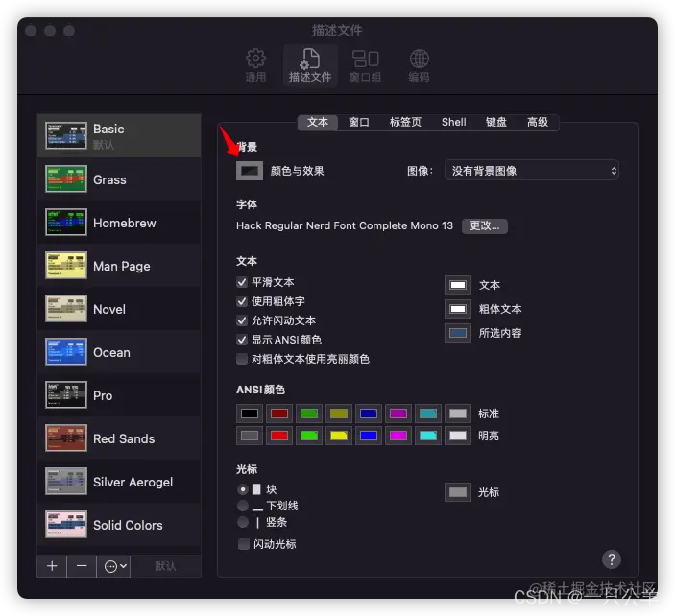Open the standard olive yellow ANSI swatch
This screenshot has width=675, height=616.
pyautogui.click(x=339, y=414)
